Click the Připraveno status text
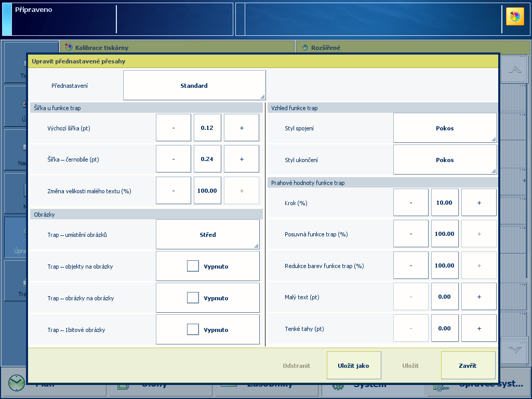532x399 pixels. pos(34,10)
